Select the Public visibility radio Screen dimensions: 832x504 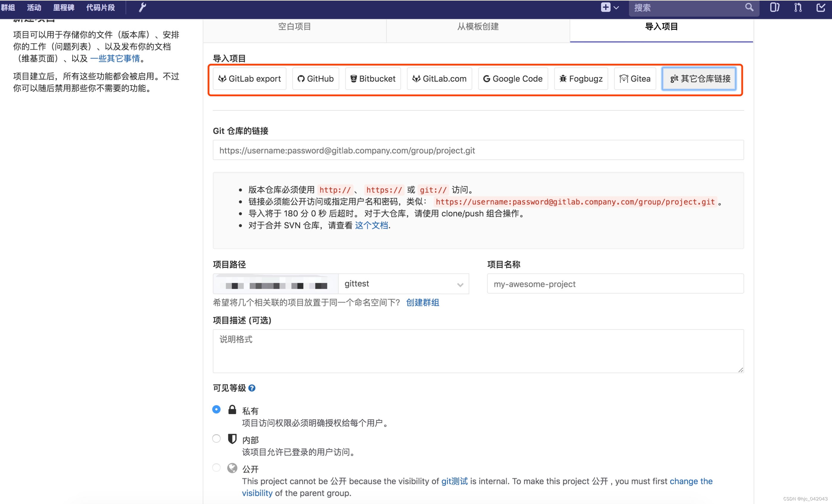coord(216,468)
